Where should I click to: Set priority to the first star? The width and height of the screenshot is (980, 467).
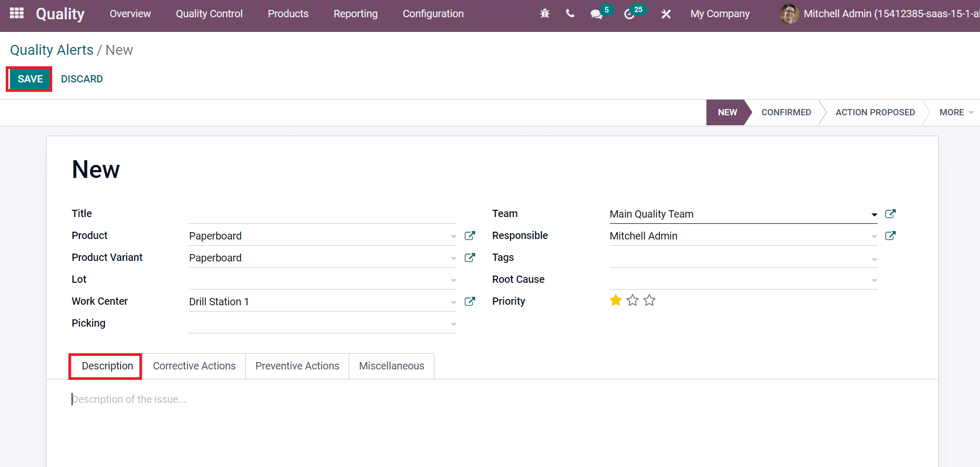616,301
